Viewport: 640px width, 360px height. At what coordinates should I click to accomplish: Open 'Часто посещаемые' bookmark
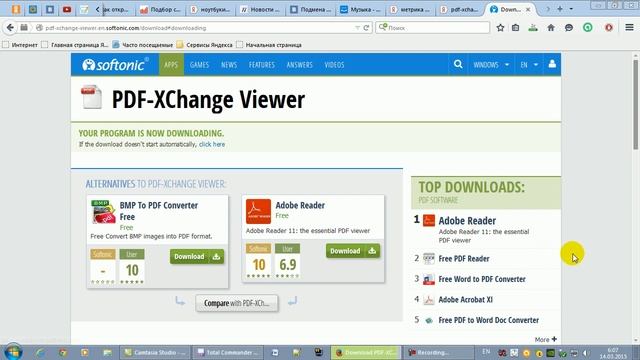pyautogui.click(x=143, y=44)
